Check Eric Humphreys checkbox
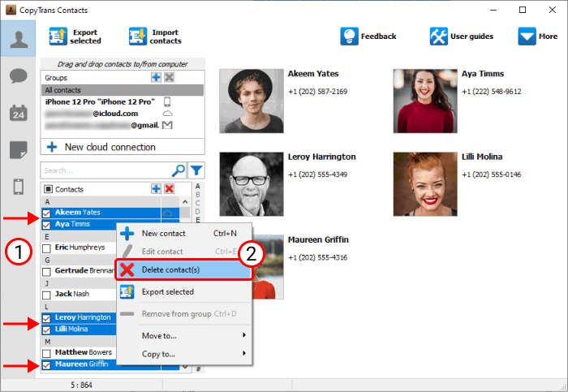568x392 pixels. (x=46, y=248)
